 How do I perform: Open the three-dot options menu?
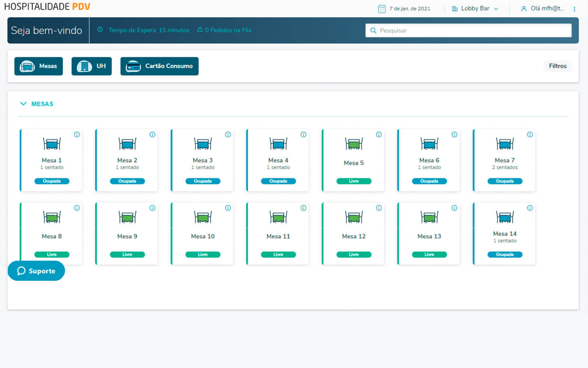(x=575, y=9)
